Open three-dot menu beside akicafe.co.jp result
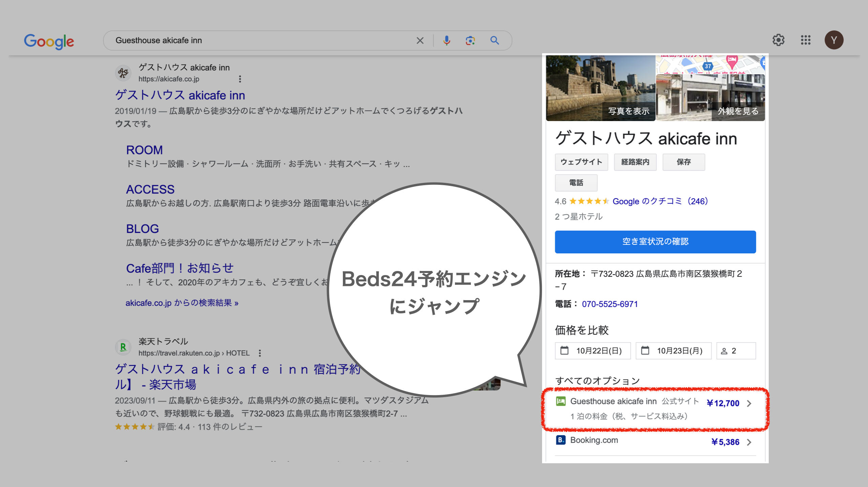 (240, 79)
